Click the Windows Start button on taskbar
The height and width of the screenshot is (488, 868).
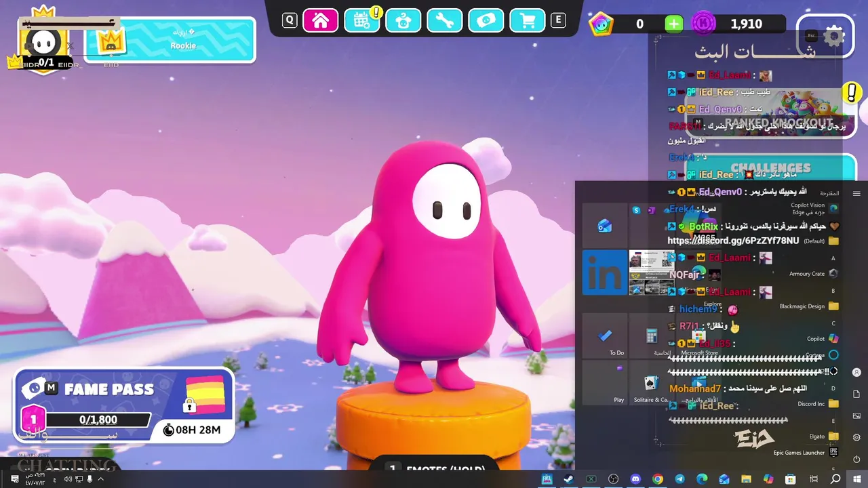[856, 479]
